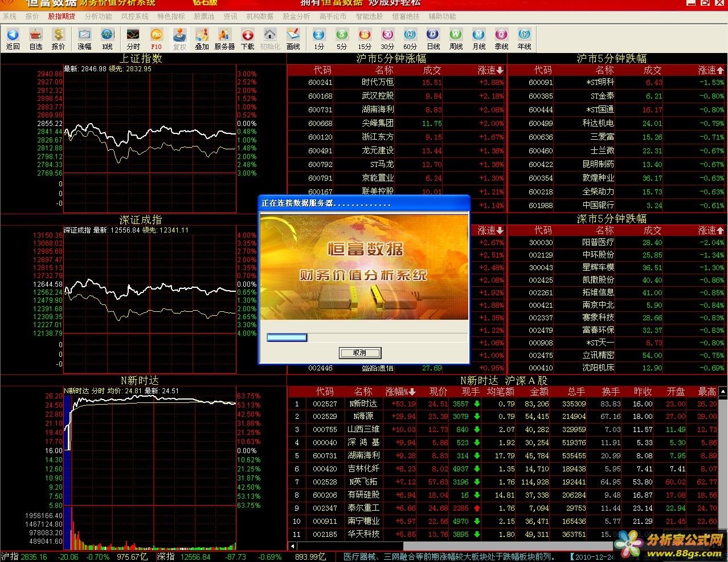Click the 初始化 initialize house icon

pos(270,39)
